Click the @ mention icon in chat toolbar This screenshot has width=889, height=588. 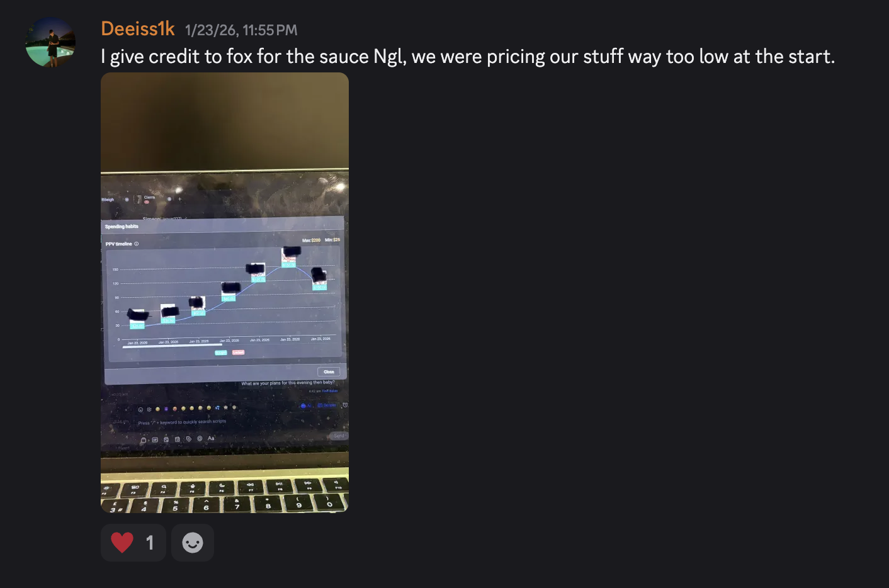pyautogui.click(x=200, y=438)
